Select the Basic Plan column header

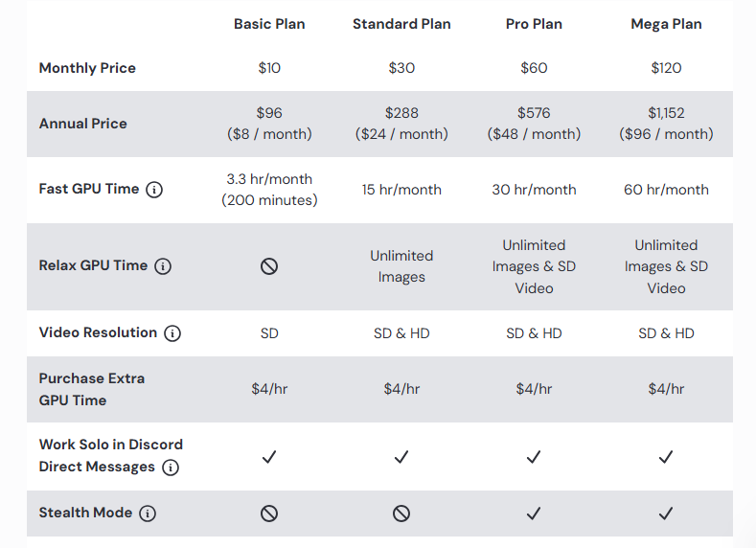coord(269,24)
